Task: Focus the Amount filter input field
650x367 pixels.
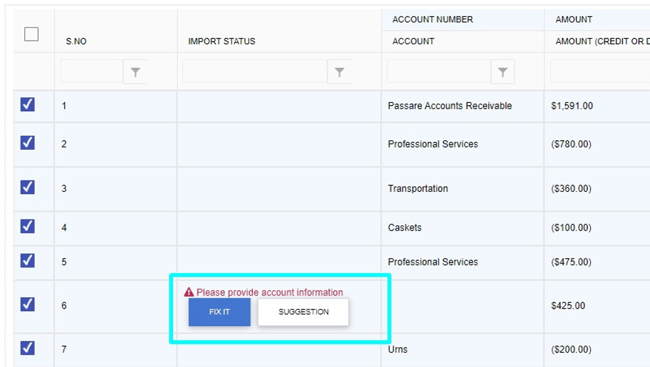Action: click(600, 72)
